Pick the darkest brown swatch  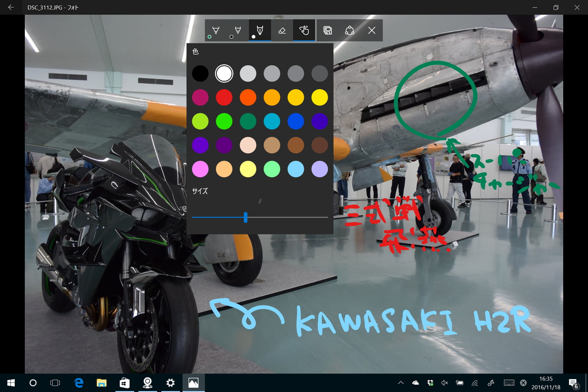(320, 145)
